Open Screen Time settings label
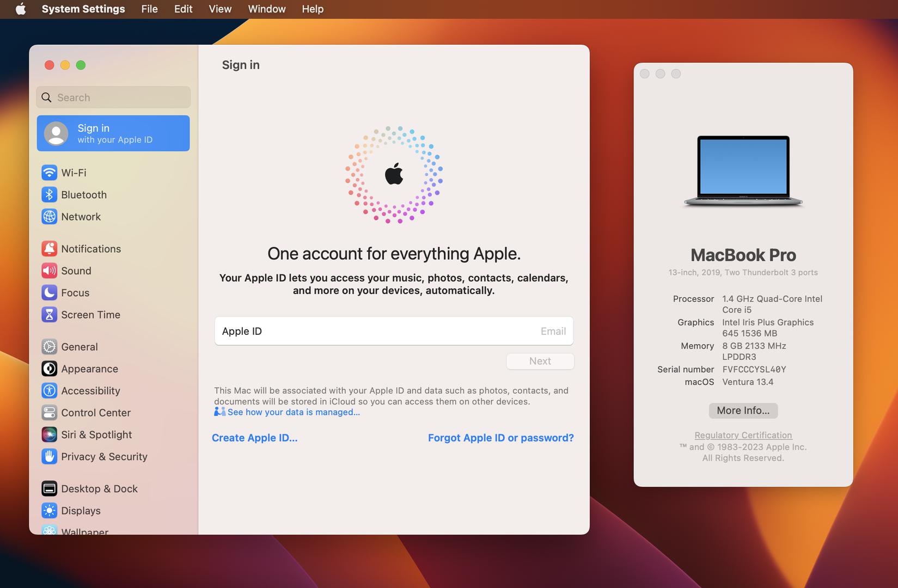The image size is (898, 588). point(90,315)
